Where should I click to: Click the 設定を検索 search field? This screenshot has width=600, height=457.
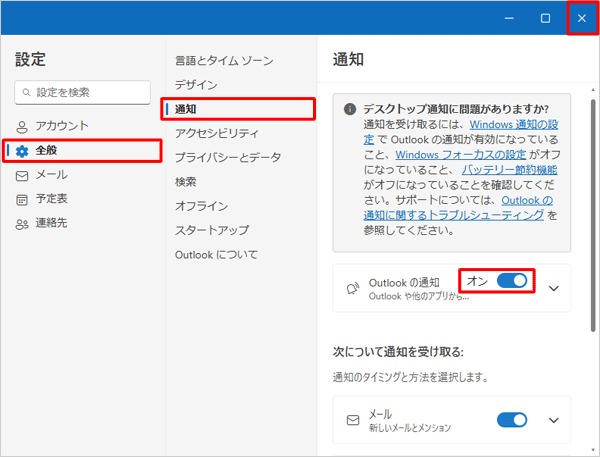[x=83, y=92]
